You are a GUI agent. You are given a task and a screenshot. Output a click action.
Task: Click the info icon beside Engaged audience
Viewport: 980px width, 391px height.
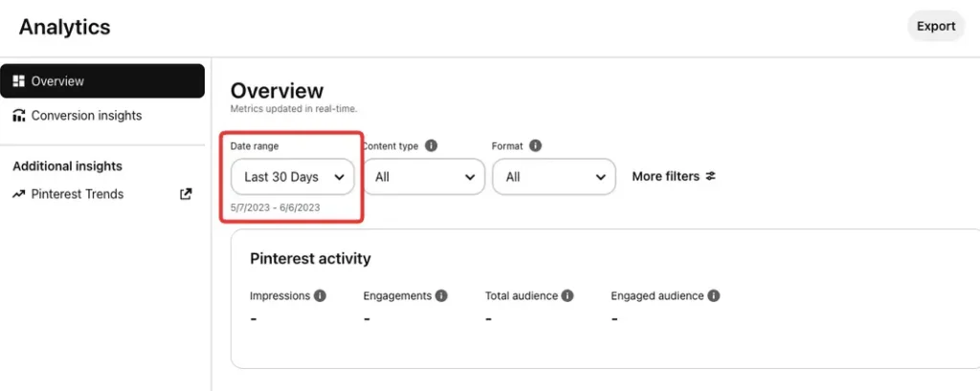click(x=714, y=296)
